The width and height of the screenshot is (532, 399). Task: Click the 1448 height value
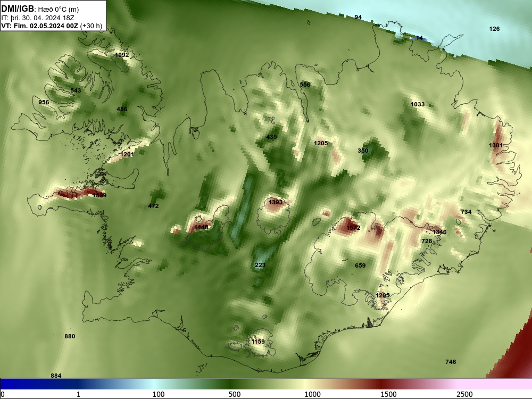(x=201, y=227)
